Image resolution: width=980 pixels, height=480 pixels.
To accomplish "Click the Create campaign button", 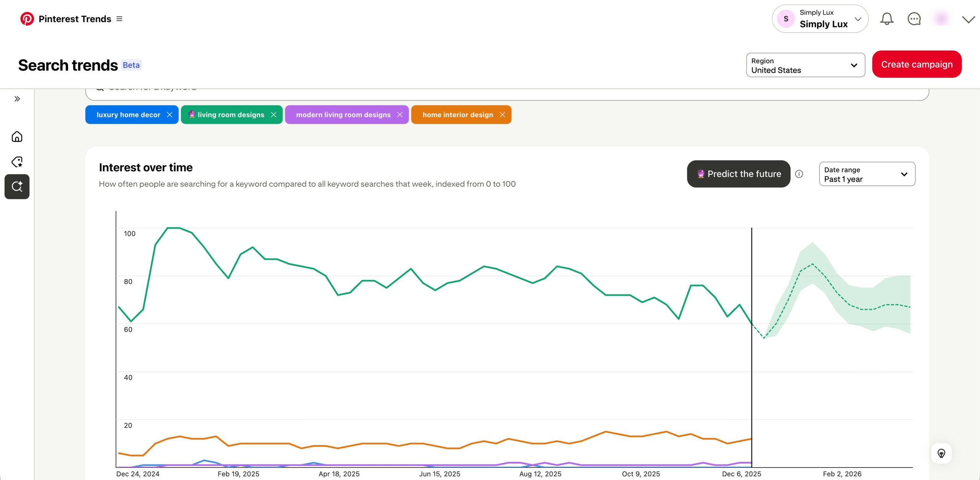I will point(916,64).
